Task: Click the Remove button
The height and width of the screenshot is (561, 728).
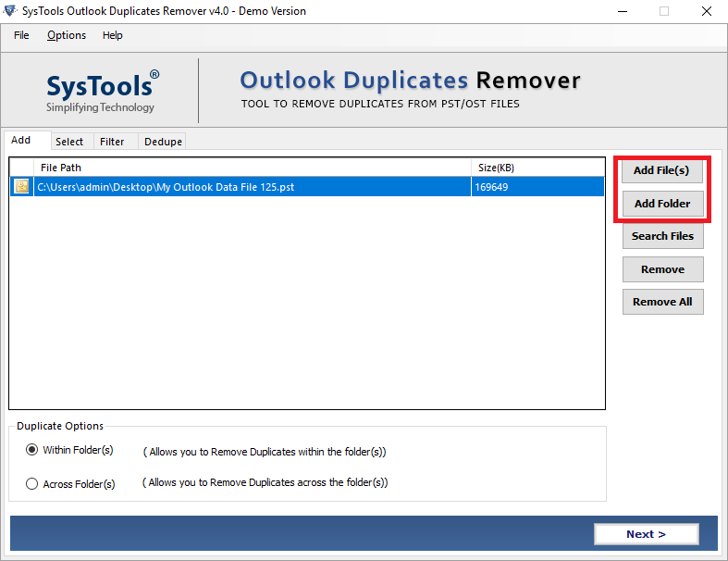Action: [662, 269]
